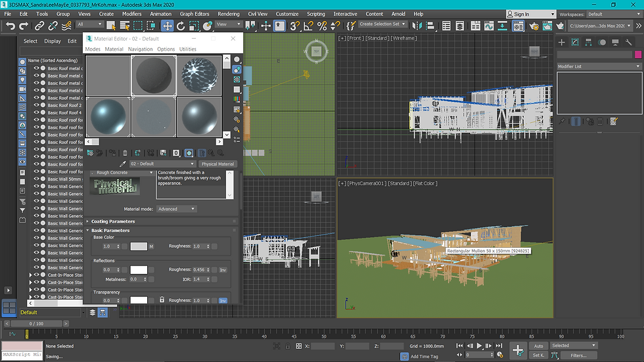The width and height of the screenshot is (644, 362).
Task: Expand the Coating Parameters rollout
Action: [x=113, y=221]
